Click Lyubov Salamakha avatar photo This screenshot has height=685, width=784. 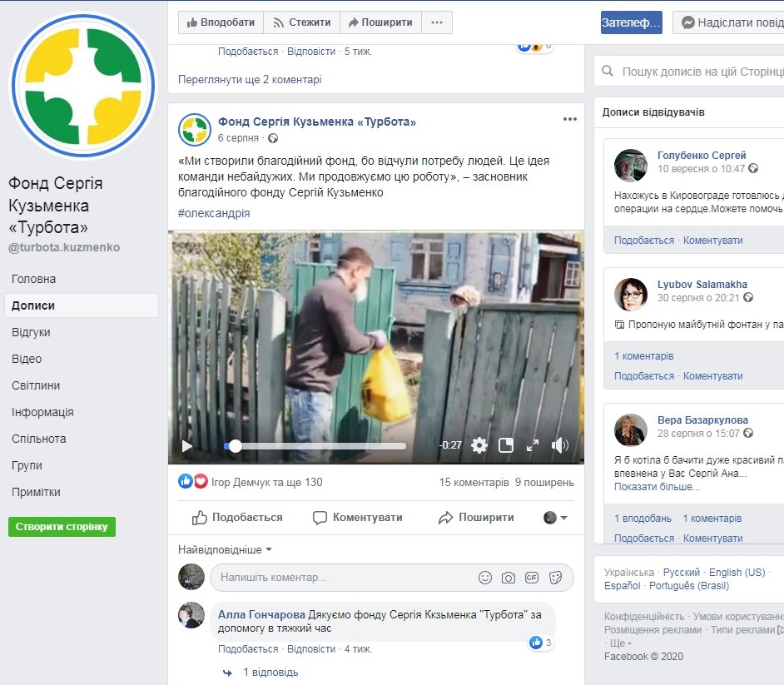pyautogui.click(x=631, y=295)
